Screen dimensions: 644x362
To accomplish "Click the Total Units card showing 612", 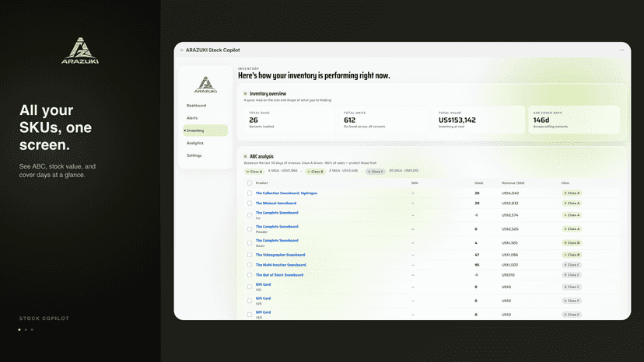I will tap(384, 120).
